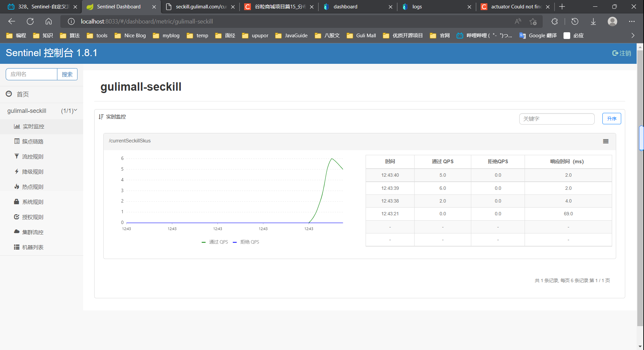Switch to the logs tab
Image resolution: width=644 pixels, height=350 pixels.
pos(437,7)
